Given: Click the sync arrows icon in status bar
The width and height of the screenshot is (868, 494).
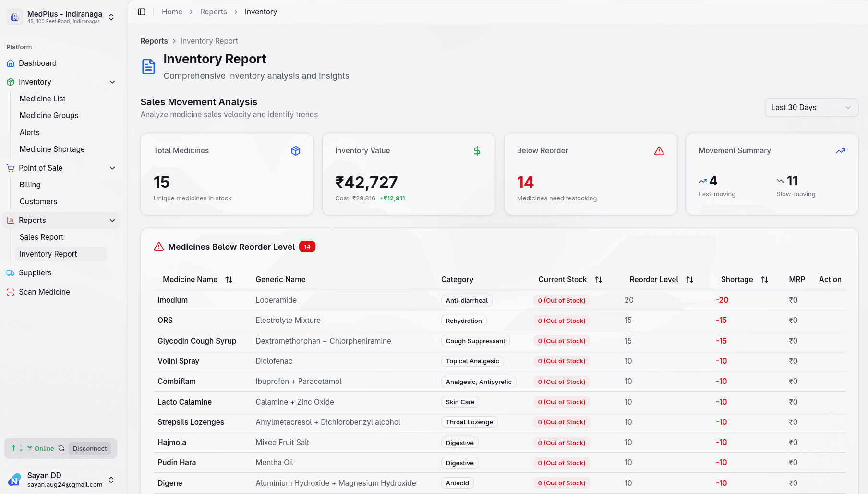Looking at the screenshot, I should point(17,448).
